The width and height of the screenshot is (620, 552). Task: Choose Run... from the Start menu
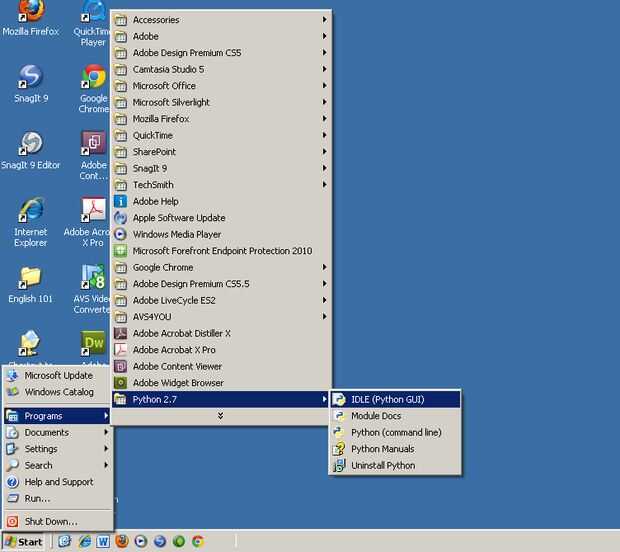click(58, 498)
